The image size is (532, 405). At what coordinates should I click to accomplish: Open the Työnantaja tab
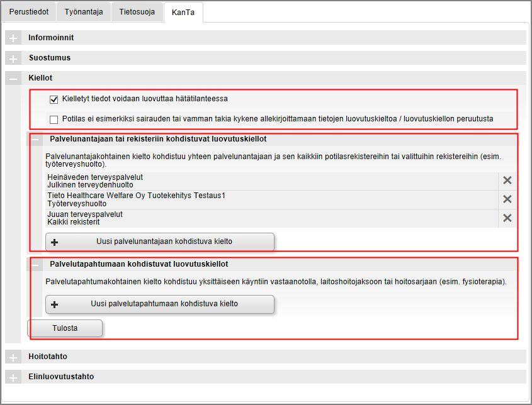tap(84, 12)
